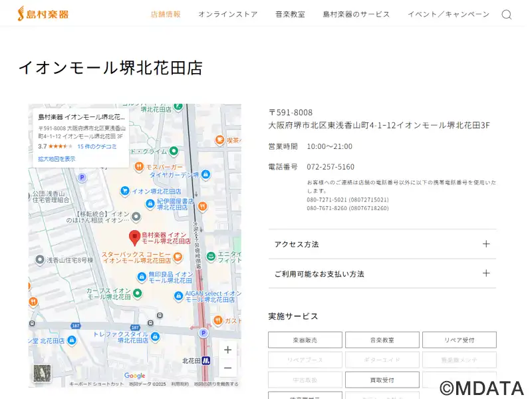The height and width of the screenshot is (399, 532).
Task: Click the 北花田 subway station icon
Action: (x=206, y=360)
